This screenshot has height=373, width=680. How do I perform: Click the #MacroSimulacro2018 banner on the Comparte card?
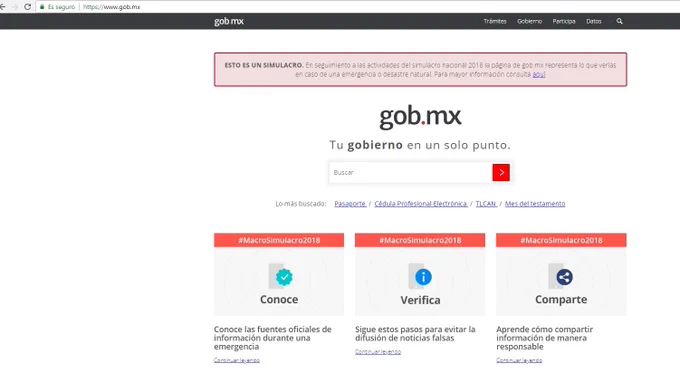(x=561, y=240)
